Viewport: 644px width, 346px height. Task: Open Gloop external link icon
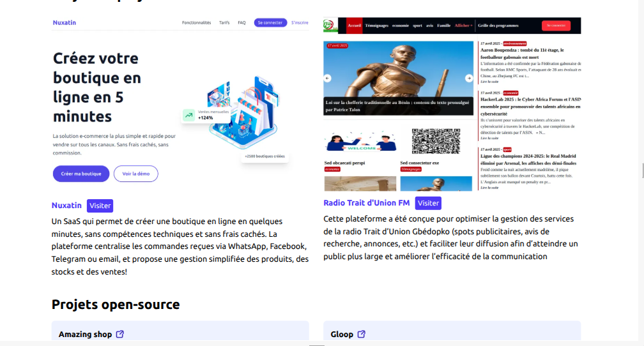(362, 334)
